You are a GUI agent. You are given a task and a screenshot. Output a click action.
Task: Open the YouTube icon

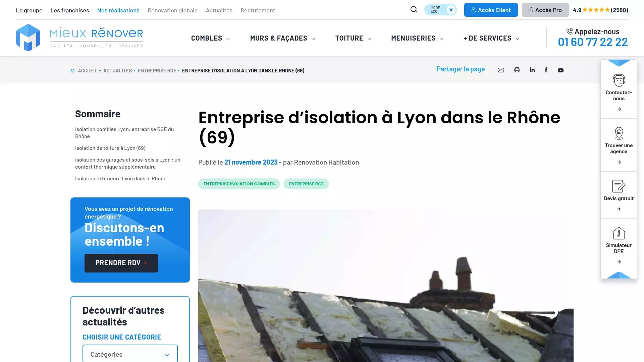tap(560, 70)
